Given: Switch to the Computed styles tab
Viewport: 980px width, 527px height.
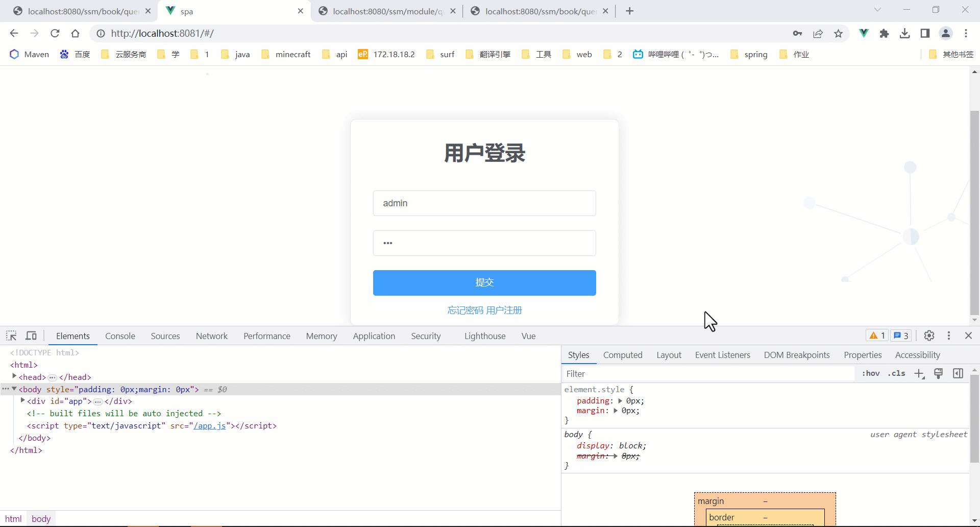Looking at the screenshot, I should pos(623,355).
